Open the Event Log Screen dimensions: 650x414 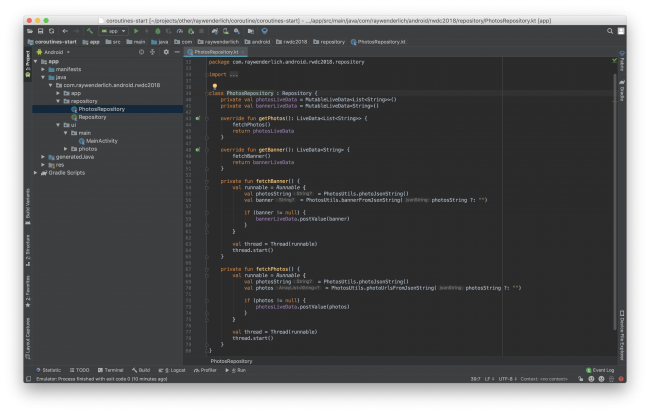600,370
